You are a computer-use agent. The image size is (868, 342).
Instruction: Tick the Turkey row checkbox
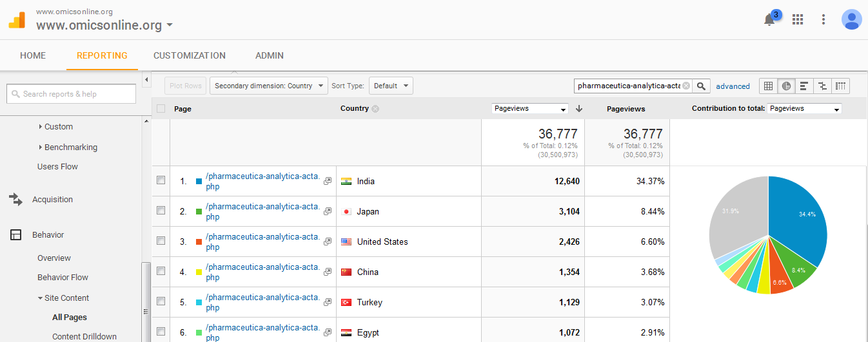point(161,301)
